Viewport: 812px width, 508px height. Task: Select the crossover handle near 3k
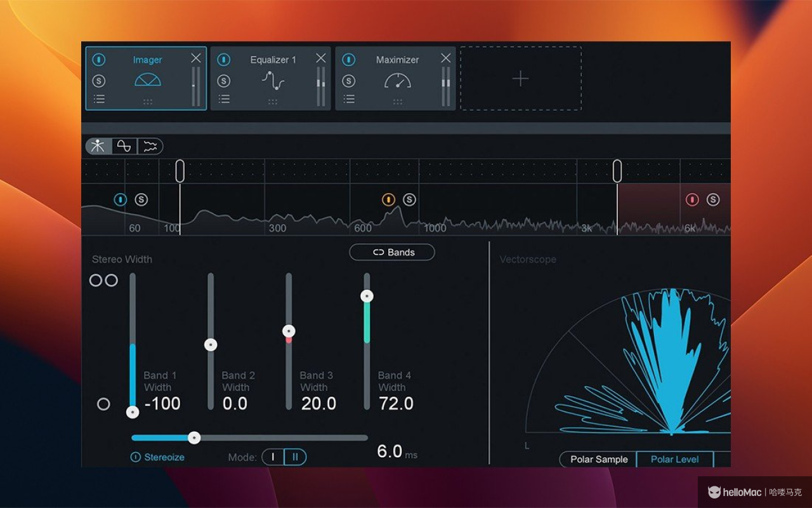coord(617,171)
